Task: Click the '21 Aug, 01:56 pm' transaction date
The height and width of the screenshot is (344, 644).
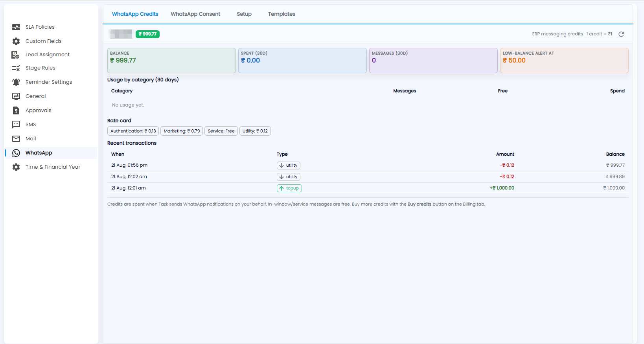Action: coord(129,166)
